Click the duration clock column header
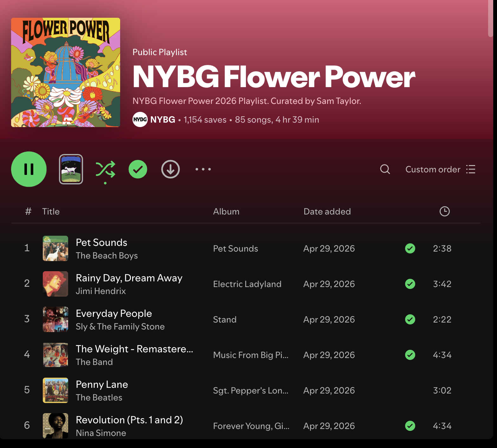Screen dimensions: 497x448 (x=445, y=211)
